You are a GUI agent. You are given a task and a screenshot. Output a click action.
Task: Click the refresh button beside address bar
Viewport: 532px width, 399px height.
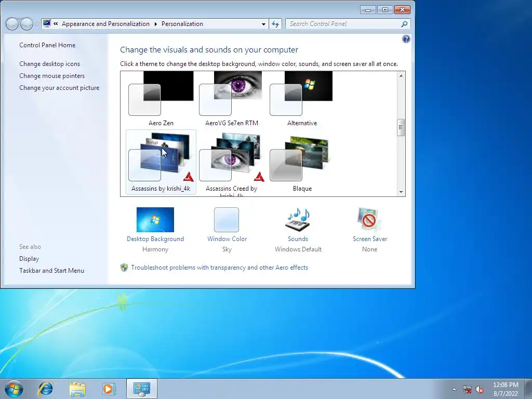[275, 24]
